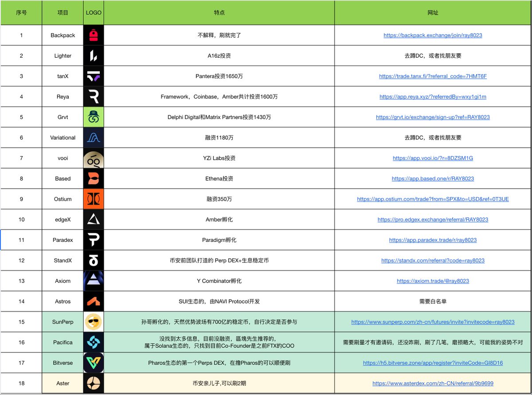Select the 网址 column header cell

433,13
